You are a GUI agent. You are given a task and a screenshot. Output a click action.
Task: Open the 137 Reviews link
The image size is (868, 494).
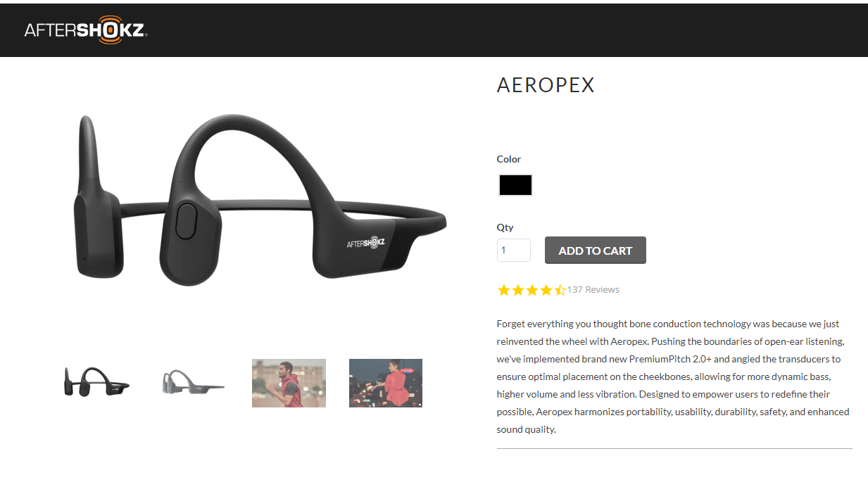[593, 290]
